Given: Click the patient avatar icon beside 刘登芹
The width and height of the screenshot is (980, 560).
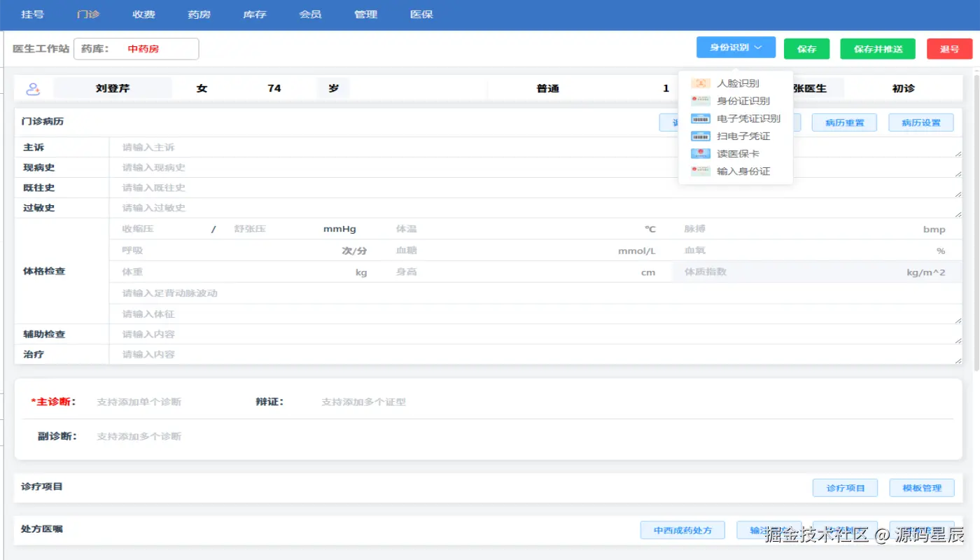Looking at the screenshot, I should point(32,89).
